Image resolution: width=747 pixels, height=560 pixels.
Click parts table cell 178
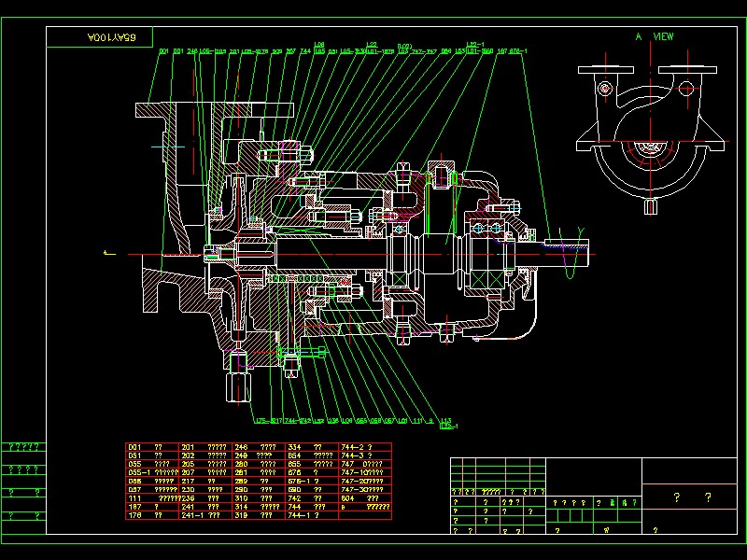tap(153, 515)
